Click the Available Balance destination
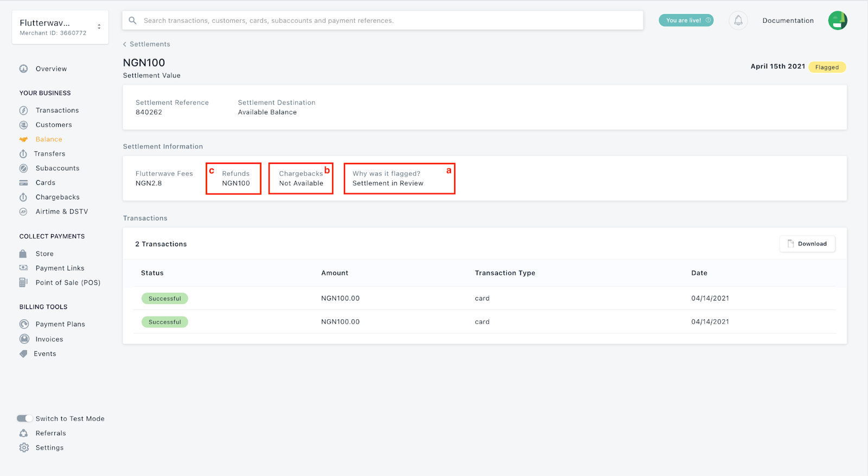The height and width of the screenshot is (476, 868). [x=267, y=112]
